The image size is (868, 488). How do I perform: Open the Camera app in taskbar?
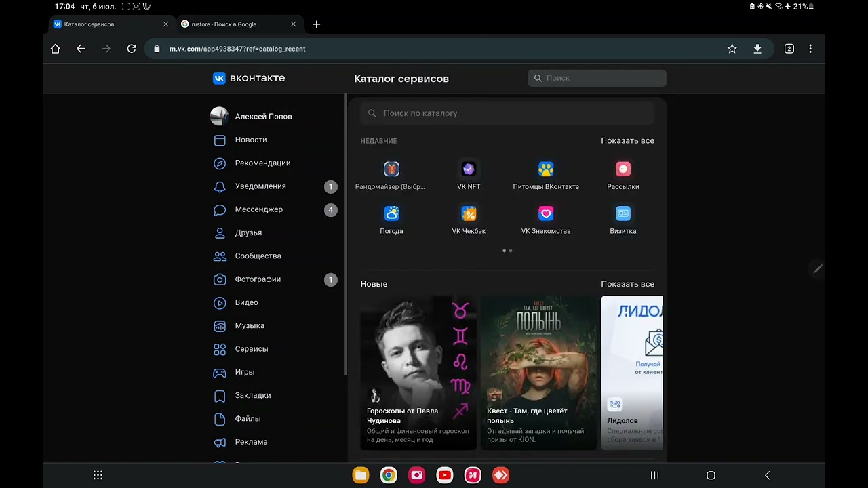pos(416,475)
